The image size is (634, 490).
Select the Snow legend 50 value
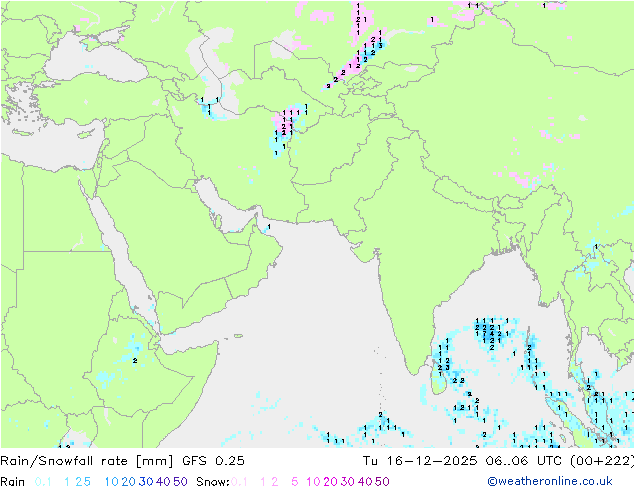(x=382, y=482)
